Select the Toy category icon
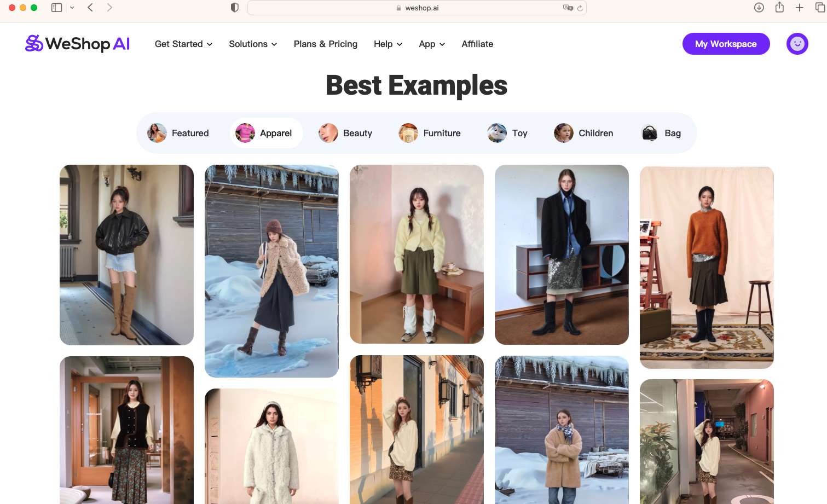Image resolution: width=827 pixels, height=504 pixels. (496, 132)
